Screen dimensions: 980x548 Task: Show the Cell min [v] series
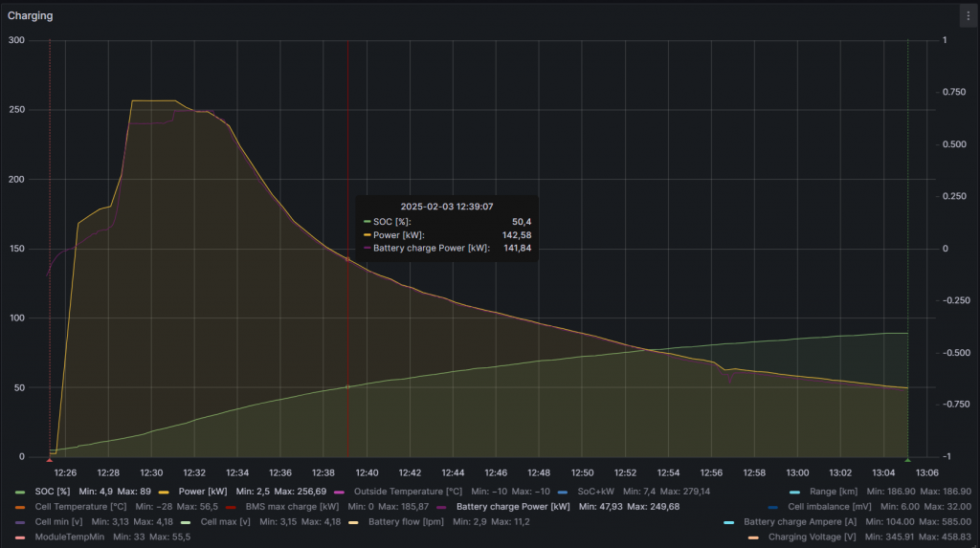click(x=57, y=522)
